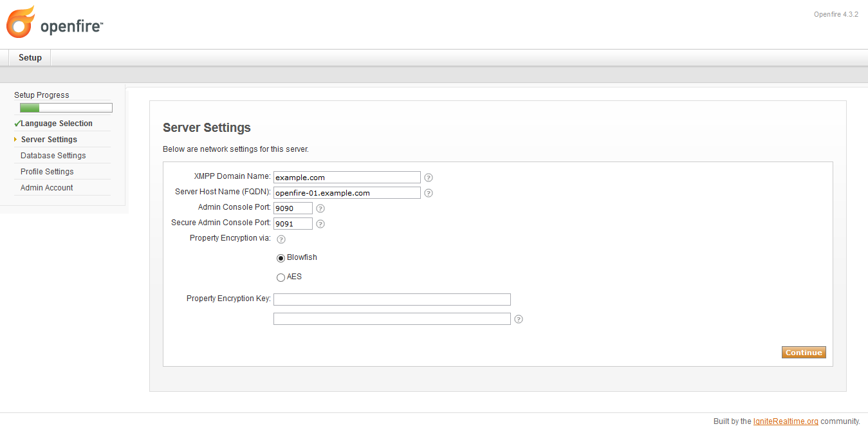Select the AES encryption radio button

pos(281,277)
